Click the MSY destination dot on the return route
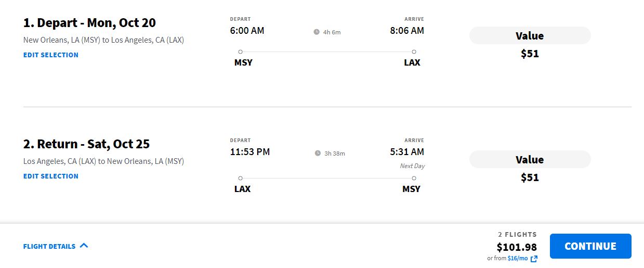 click(414, 178)
